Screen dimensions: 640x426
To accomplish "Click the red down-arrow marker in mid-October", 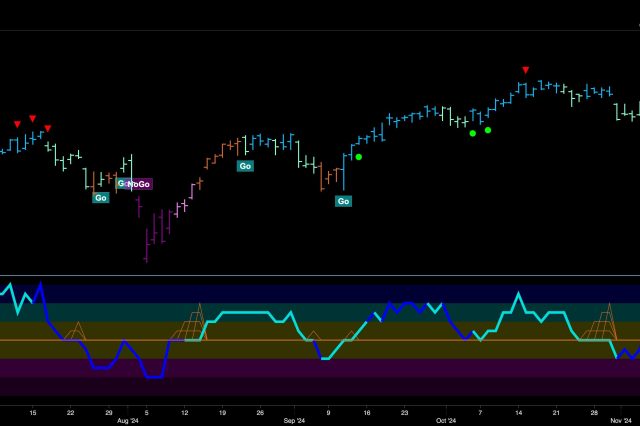I will (x=525, y=70).
